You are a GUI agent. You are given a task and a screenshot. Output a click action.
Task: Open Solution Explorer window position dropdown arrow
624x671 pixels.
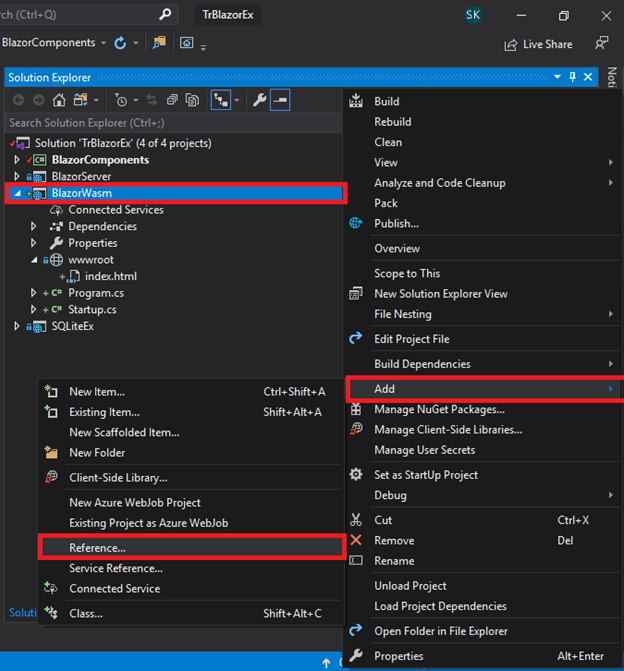(557, 77)
